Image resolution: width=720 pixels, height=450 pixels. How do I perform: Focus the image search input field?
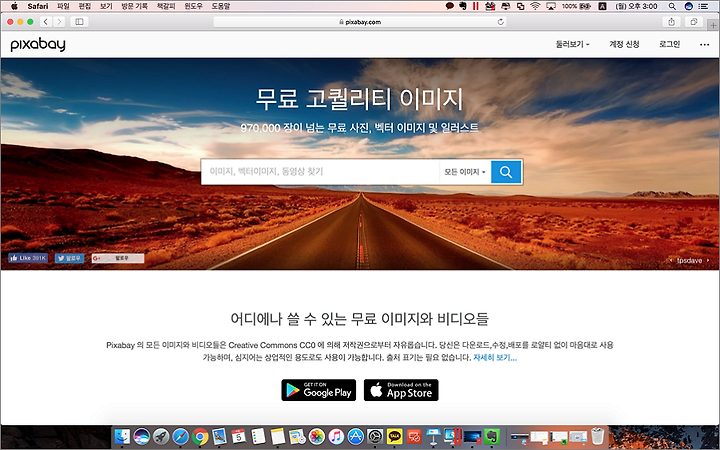[320, 172]
